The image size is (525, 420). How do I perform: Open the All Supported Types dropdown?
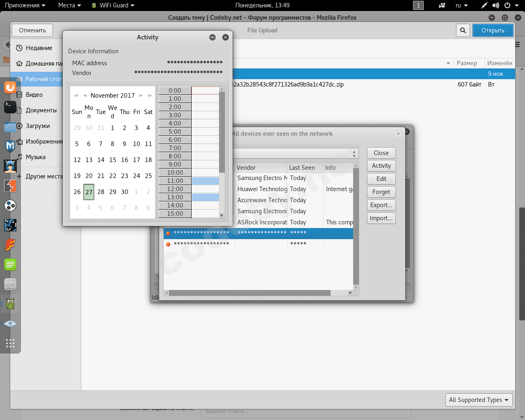479,400
